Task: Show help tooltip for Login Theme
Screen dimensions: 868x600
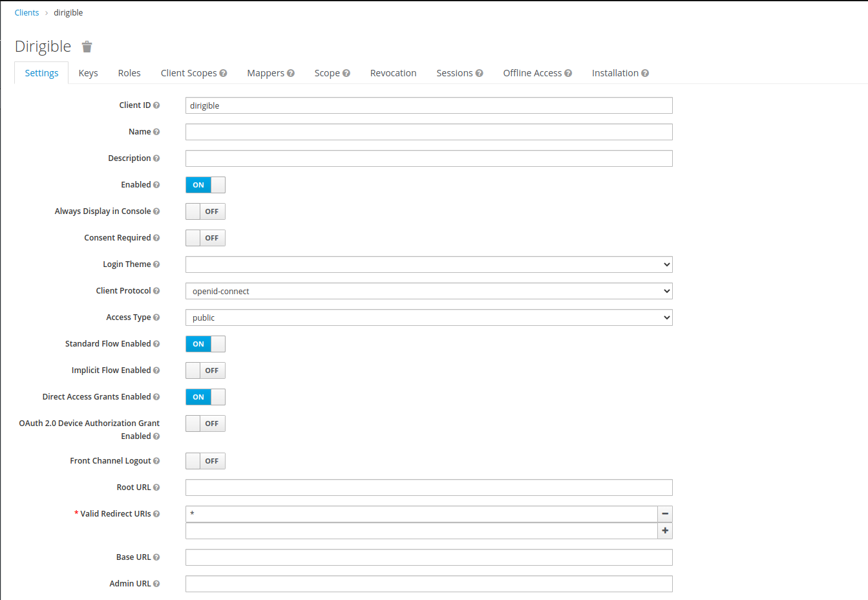Action: [156, 264]
